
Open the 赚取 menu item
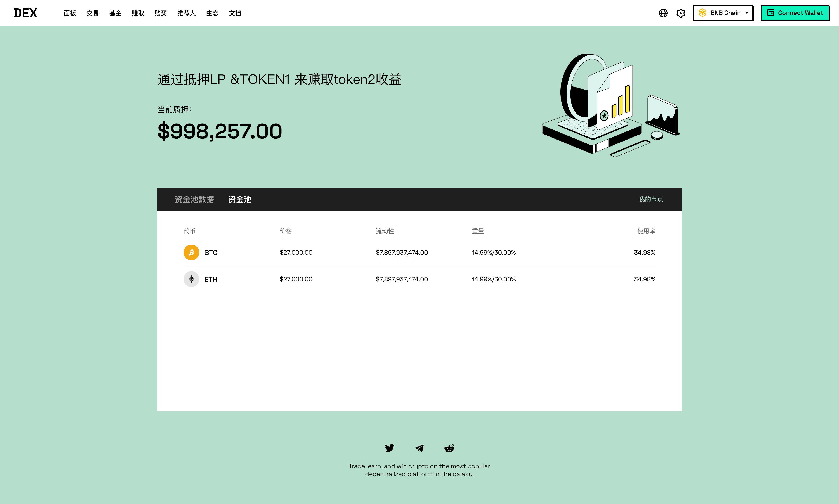(138, 13)
